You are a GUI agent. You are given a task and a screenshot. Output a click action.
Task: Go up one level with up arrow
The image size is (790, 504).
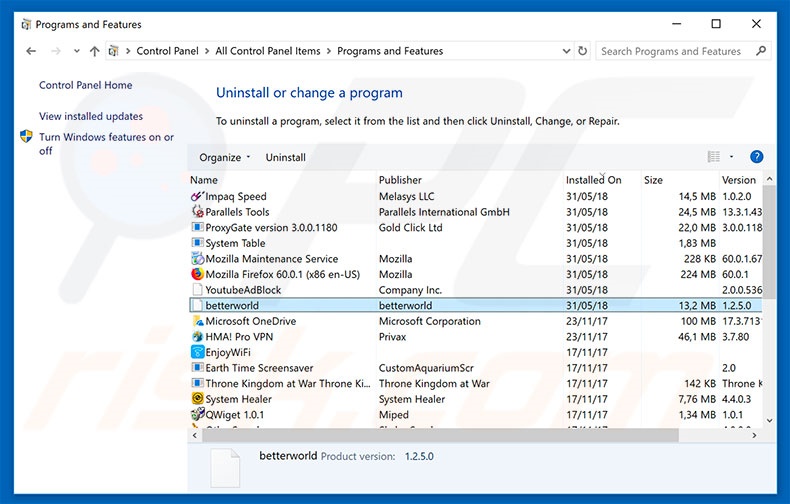pos(94,51)
